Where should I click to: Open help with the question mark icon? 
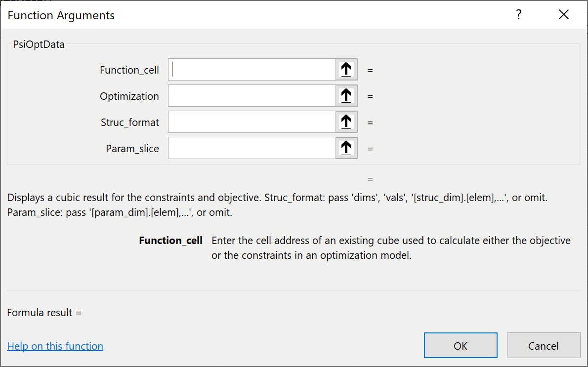pyautogui.click(x=518, y=15)
